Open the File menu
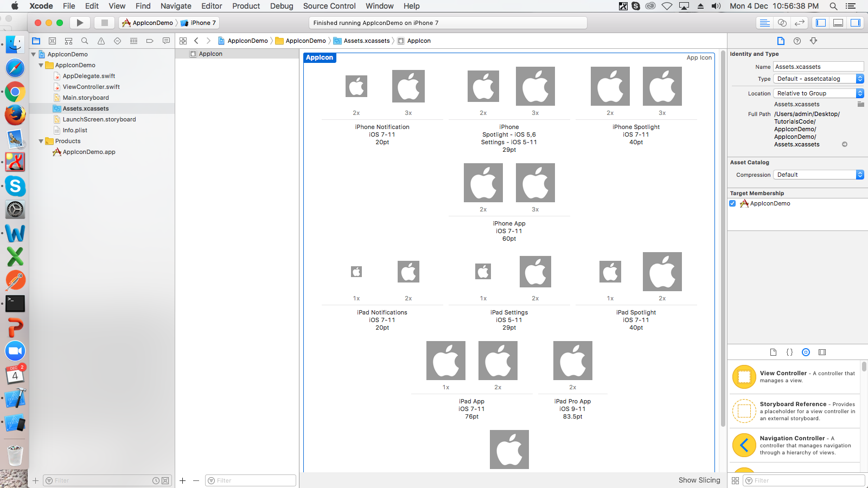The width and height of the screenshot is (868, 488). 69,6
